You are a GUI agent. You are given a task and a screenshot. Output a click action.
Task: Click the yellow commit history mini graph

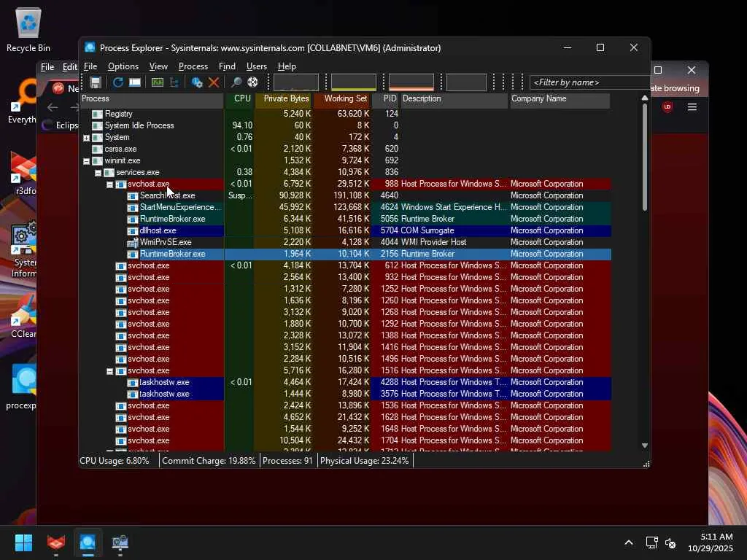click(354, 82)
